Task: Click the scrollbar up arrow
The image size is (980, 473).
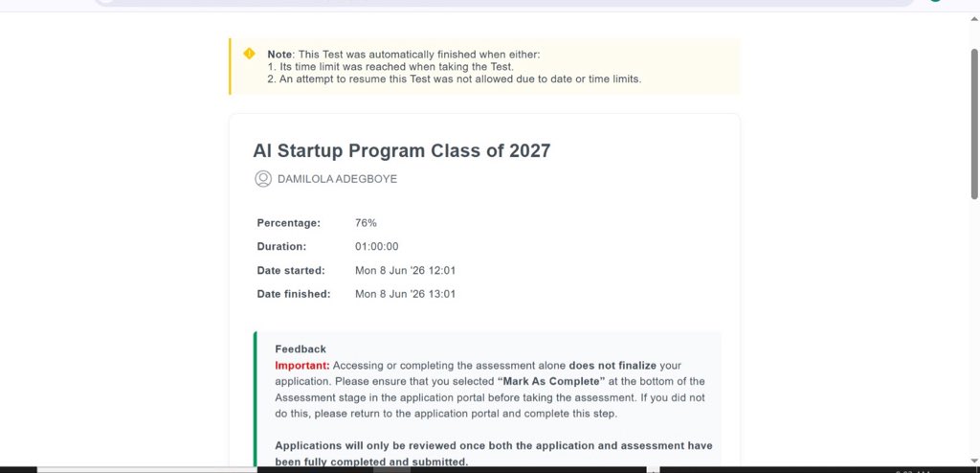Action: (x=973, y=19)
